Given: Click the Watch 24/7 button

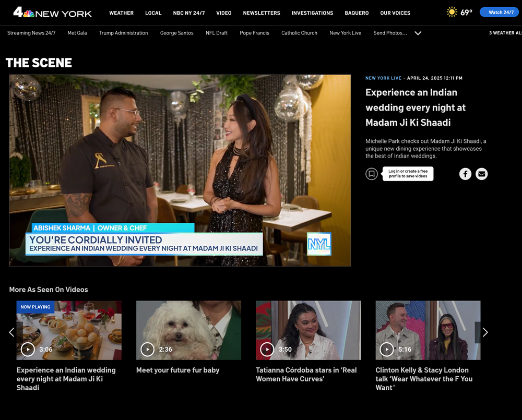Looking at the screenshot, I should 499,12.
